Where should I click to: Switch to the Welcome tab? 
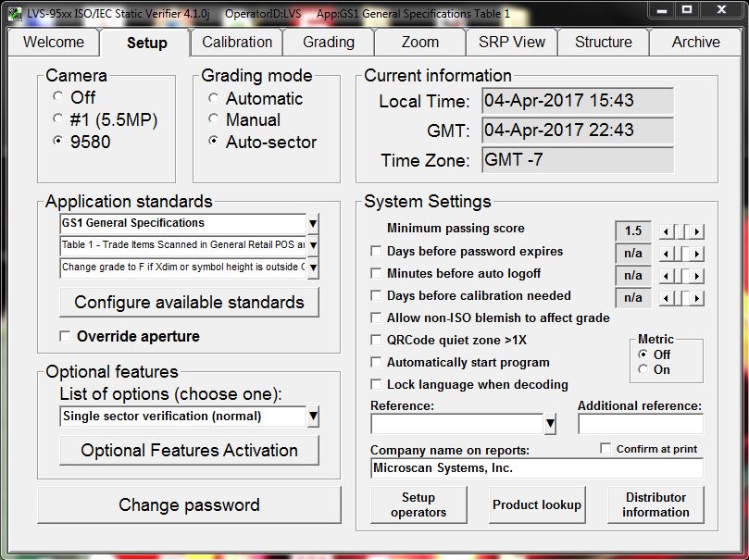(x=54, y=42)
